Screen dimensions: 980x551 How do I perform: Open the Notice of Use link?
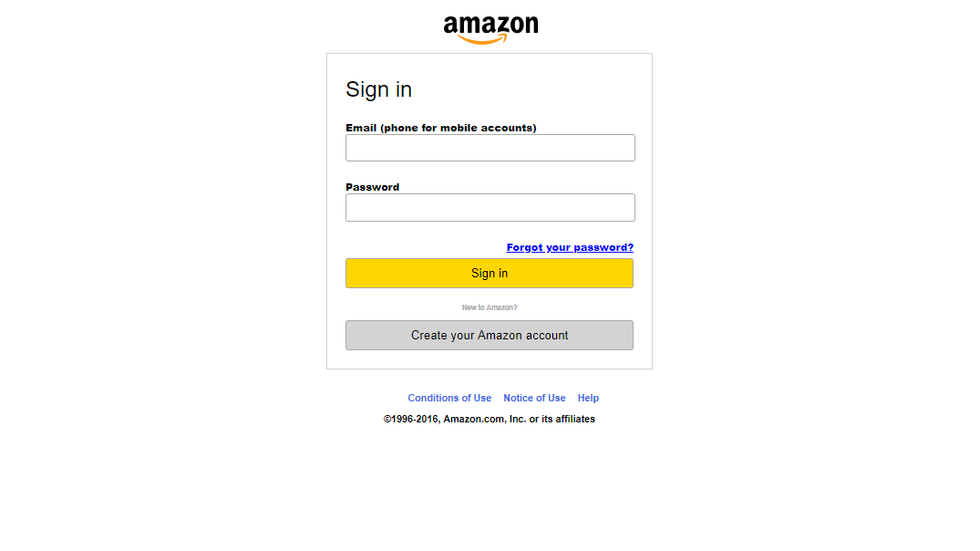click(x=534, y=398)
